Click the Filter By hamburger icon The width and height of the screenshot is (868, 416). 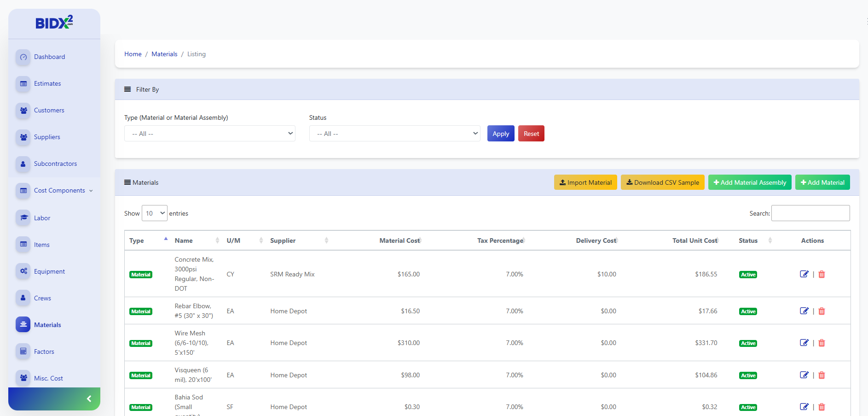(x=127, y=89)
